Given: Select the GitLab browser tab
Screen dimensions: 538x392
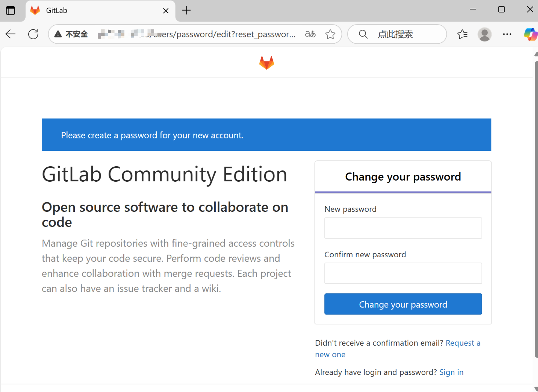Looking at the screenshot, I should (100, 11).
